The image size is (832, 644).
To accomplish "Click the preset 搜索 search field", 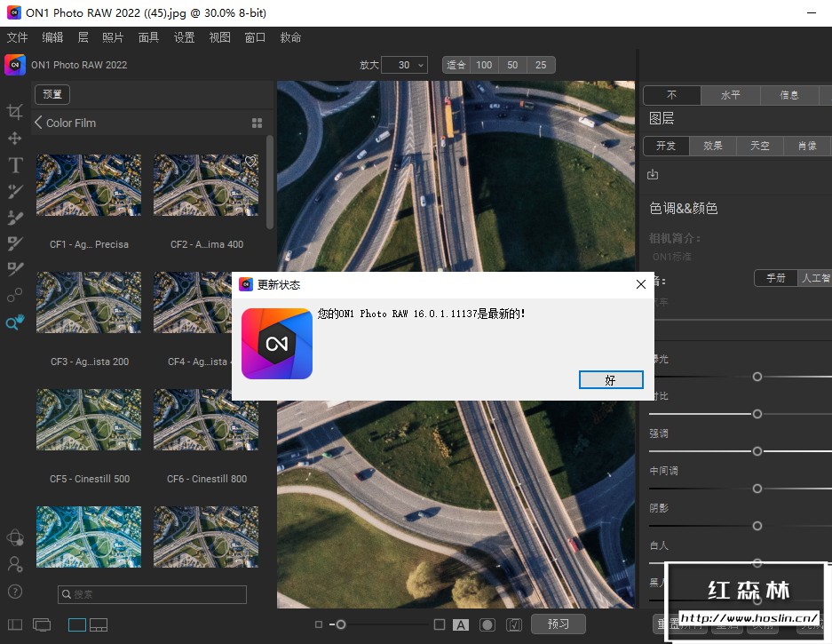I will coord(152,594).
